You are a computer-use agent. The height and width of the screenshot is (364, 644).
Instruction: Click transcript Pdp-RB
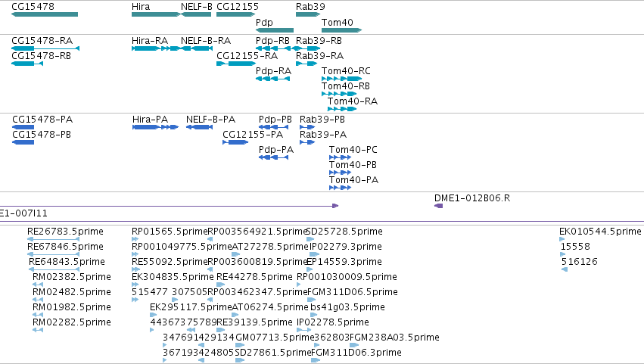coord(272,41)
